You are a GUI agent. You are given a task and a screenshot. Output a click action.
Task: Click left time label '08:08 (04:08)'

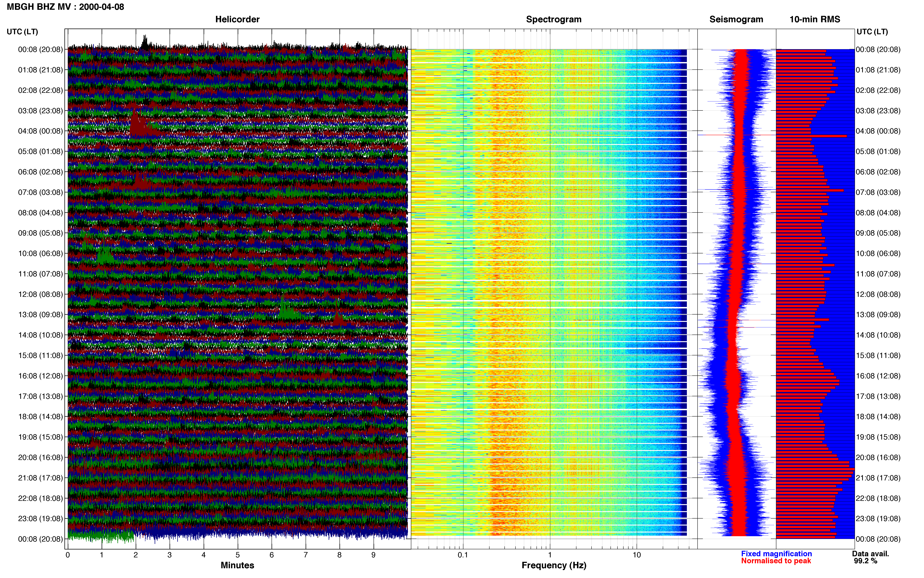(41, 212)
